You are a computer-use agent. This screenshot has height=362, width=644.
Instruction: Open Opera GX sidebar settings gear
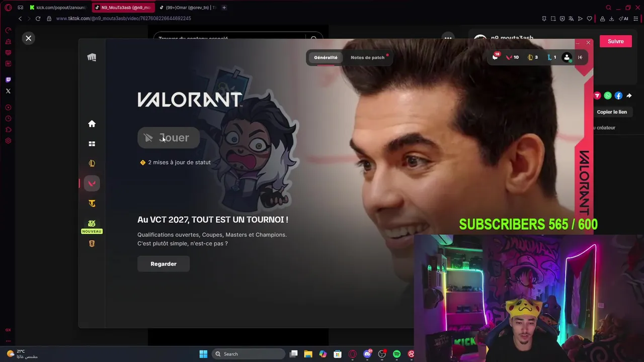[8, 141]
